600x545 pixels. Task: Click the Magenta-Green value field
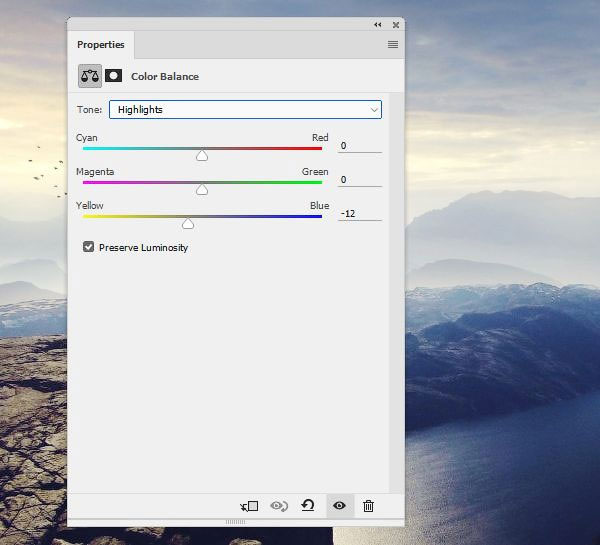pos(360,180)
